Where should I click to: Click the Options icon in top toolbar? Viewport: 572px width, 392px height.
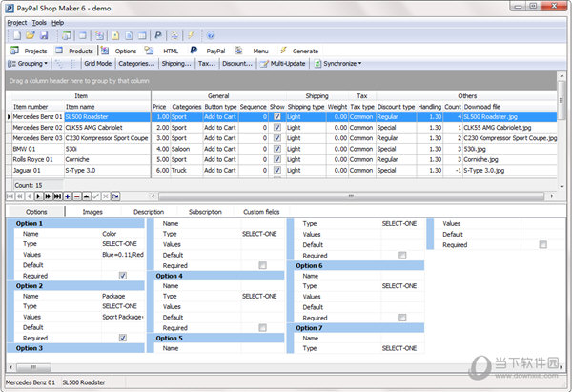(99, 35)
